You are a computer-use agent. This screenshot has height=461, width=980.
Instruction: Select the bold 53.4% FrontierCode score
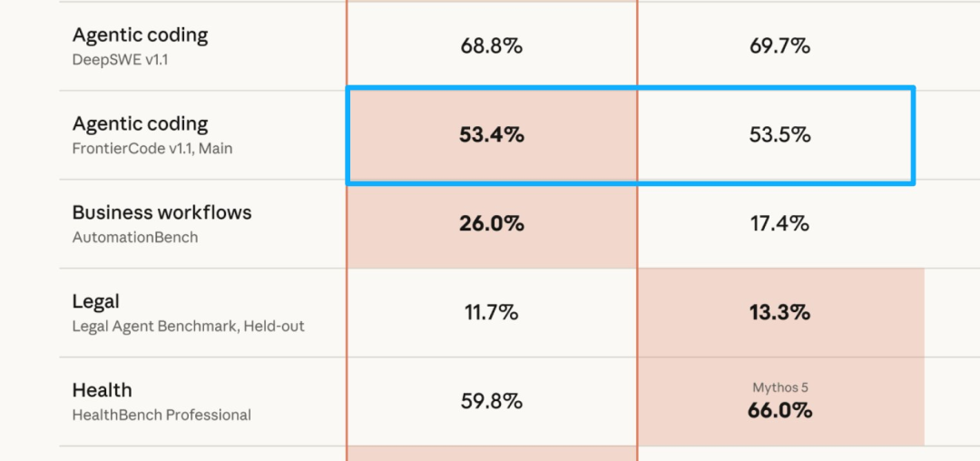491,135
